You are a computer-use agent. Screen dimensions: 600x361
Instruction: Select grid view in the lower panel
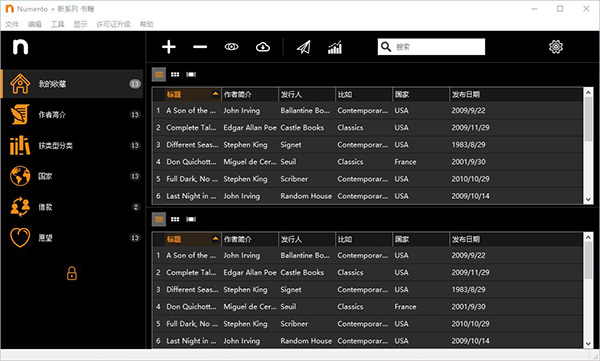click(175, 219)
